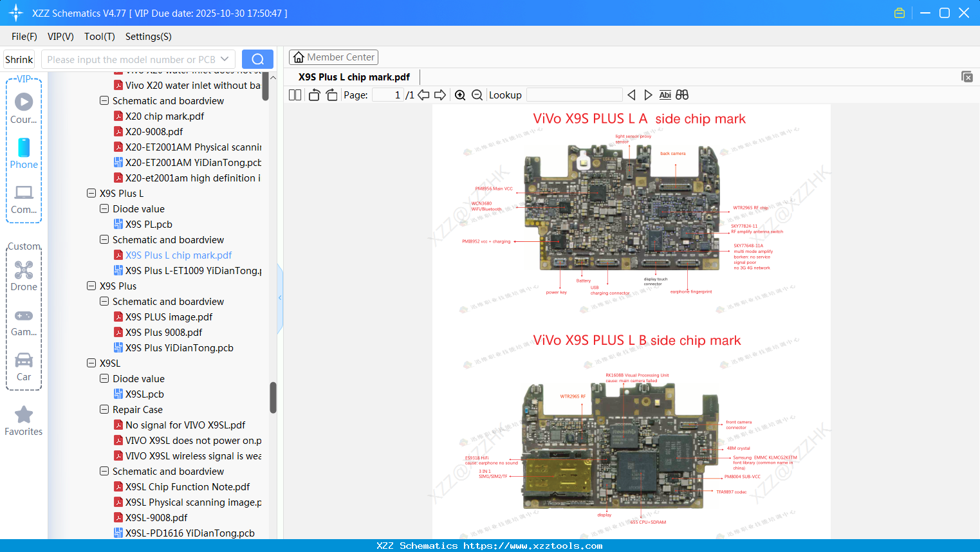Open No signal for VIVO X9SL.pdf

(x=185, y=425)
